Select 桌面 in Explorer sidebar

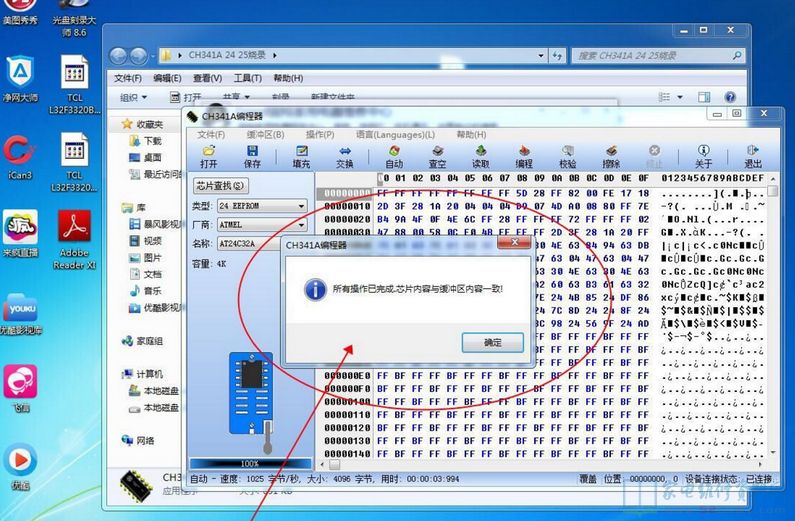[x=146, y=157]
